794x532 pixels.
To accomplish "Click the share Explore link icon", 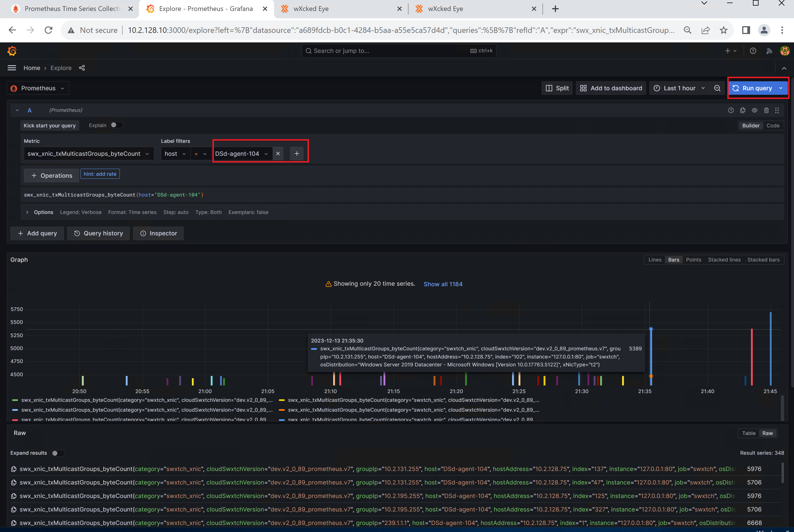I will 82,68.
